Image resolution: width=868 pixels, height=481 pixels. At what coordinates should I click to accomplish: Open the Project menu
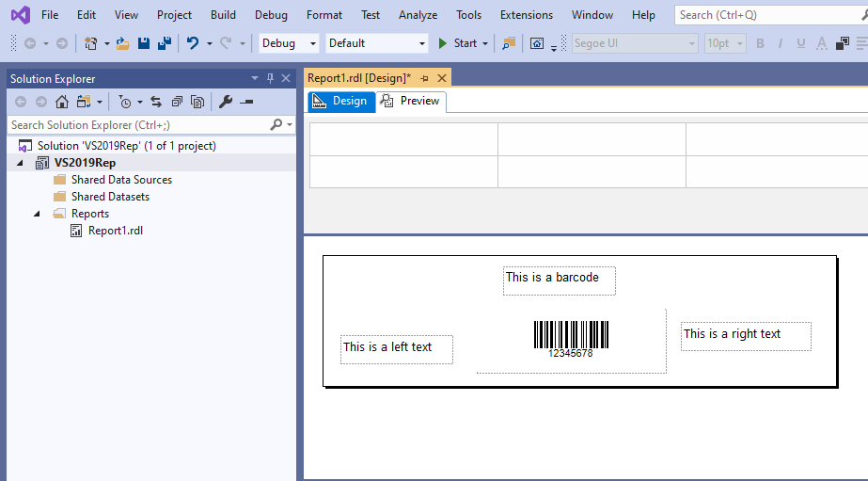point(174,15)
